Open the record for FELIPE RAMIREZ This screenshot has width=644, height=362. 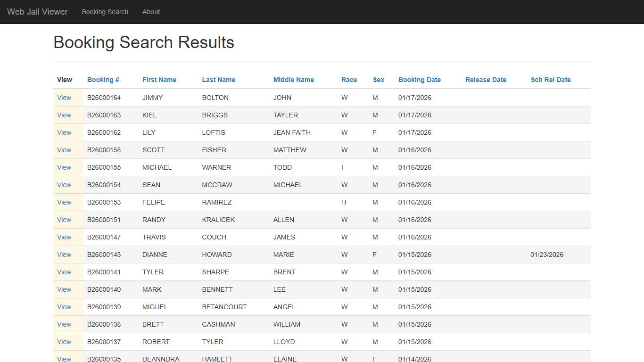64,202
